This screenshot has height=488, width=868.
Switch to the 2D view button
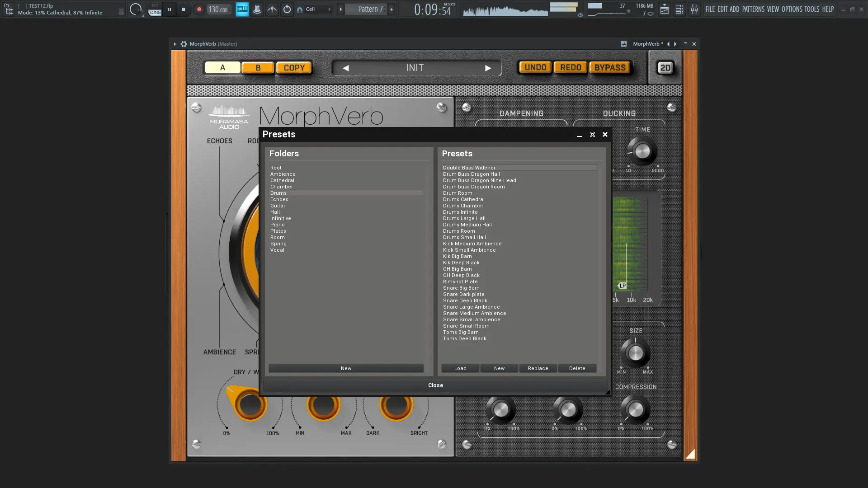[x=665, y=68]
